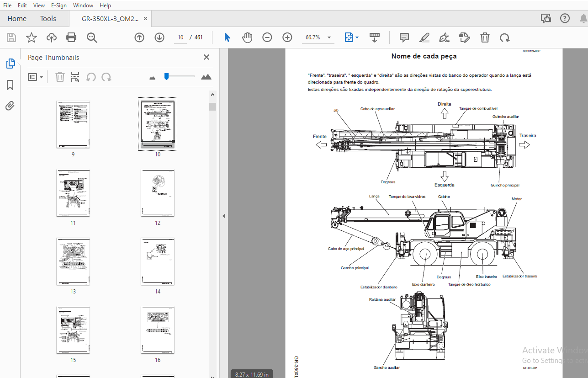588x378 pixels.
Task: Click the "Guincho principal" diagram label
Action: [505, 185]
